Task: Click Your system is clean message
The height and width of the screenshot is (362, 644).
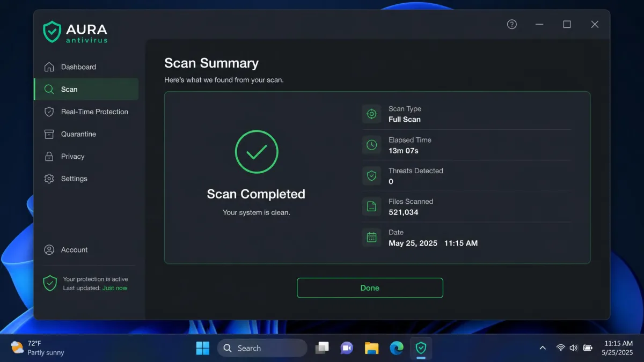Action: click(256, 212)
